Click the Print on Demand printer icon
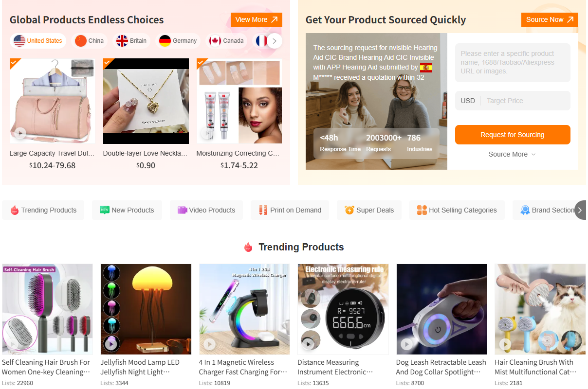This screenshot has width=588, height=389. point(263,210)
